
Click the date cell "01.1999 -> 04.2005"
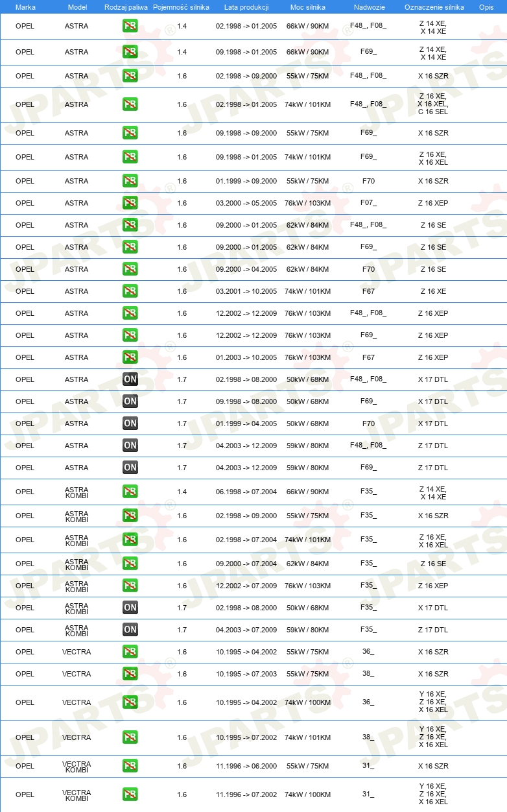246,424
